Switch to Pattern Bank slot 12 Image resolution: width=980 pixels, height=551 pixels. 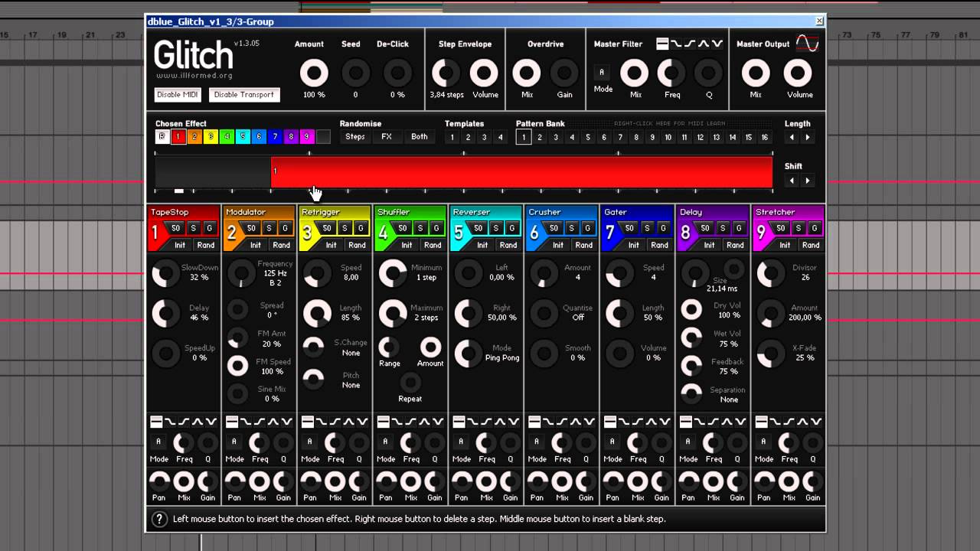click(x=701, y=138)
